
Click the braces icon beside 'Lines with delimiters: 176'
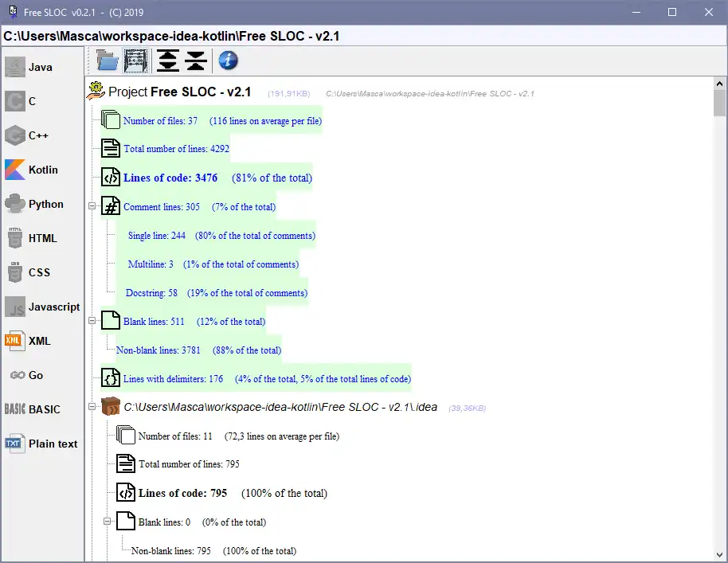point(111,378)
